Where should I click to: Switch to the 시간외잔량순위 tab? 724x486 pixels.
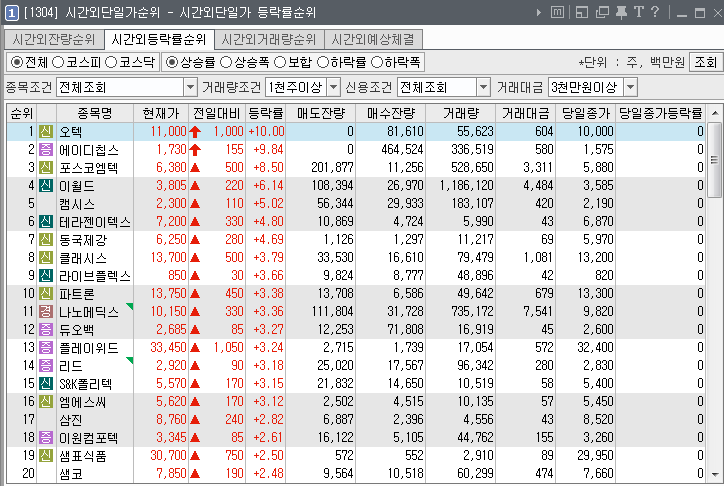pyautogui.click(x=54, y=40)
